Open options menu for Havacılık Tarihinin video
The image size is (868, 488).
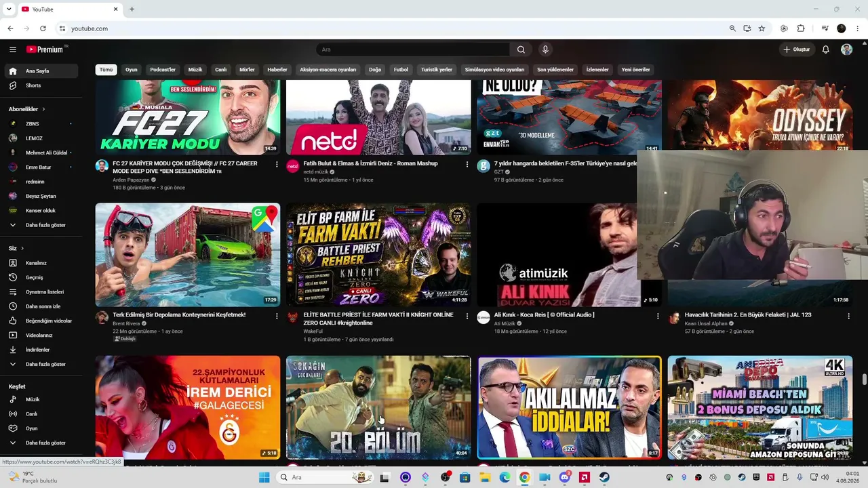pos(848,316)
